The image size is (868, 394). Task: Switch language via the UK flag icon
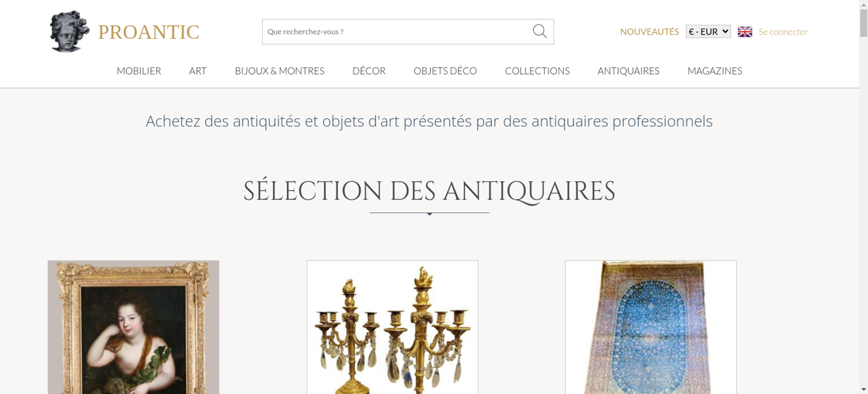pyautogui.click(x=745, y=32)
